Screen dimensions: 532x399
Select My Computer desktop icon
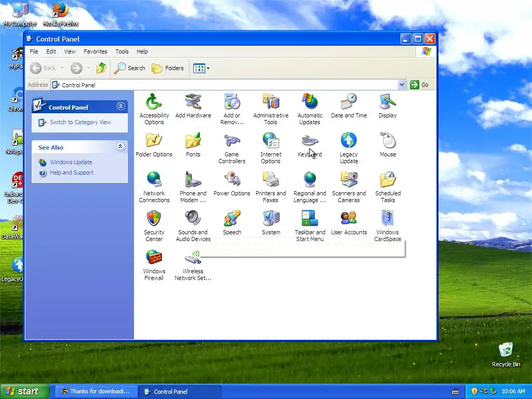tap(20, 14)
